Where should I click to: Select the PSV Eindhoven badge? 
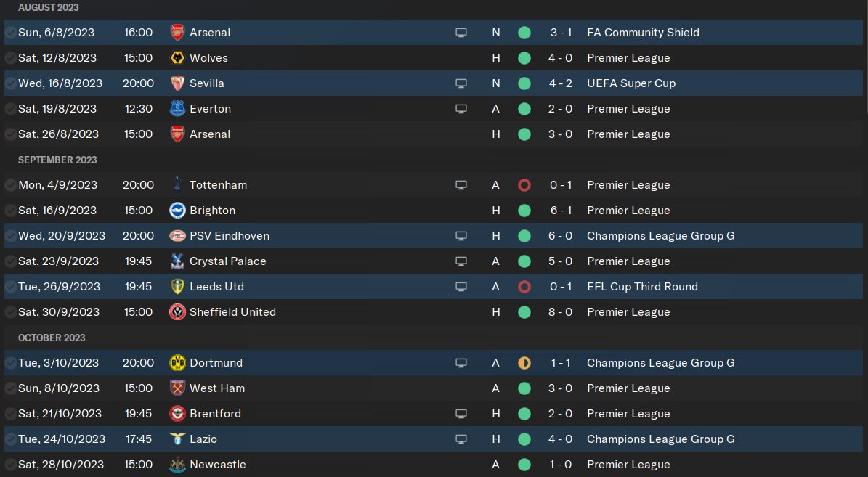(177, 236)
